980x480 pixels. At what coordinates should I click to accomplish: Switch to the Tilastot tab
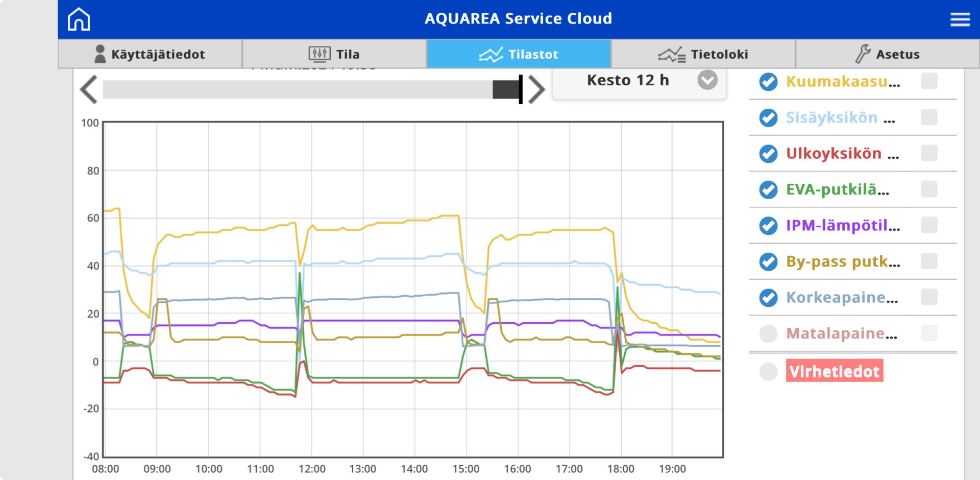pyautogui.click(x=519, y=54)
